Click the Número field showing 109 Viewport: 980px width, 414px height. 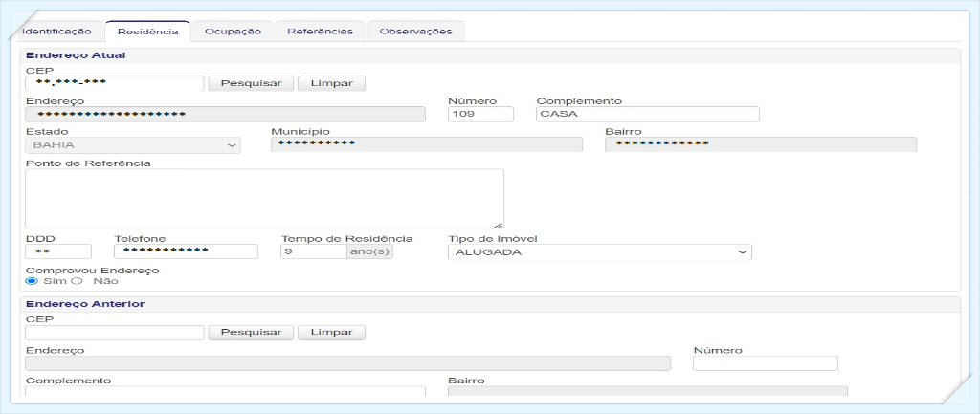[x=480, y=115]
